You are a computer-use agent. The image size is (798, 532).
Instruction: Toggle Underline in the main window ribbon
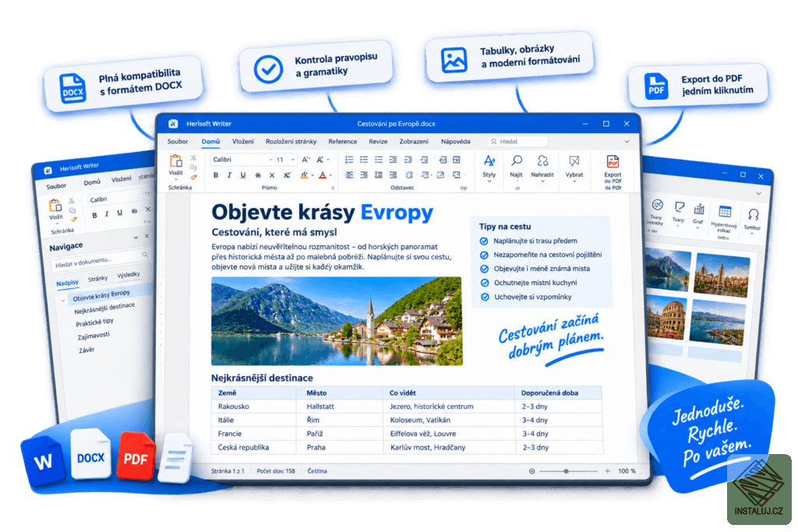(243, 175)
